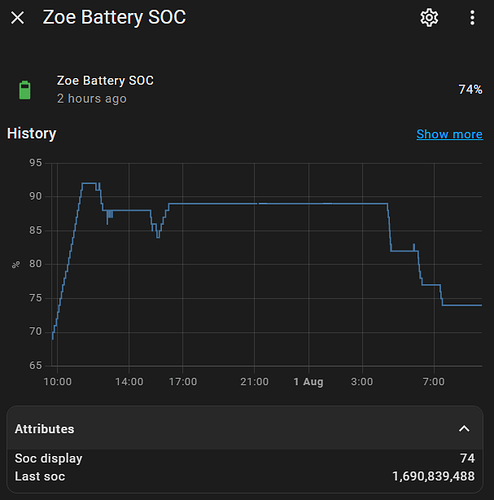Open the three-dot overflow menu
The image size is (494, 500).
[x=472, y=18]
